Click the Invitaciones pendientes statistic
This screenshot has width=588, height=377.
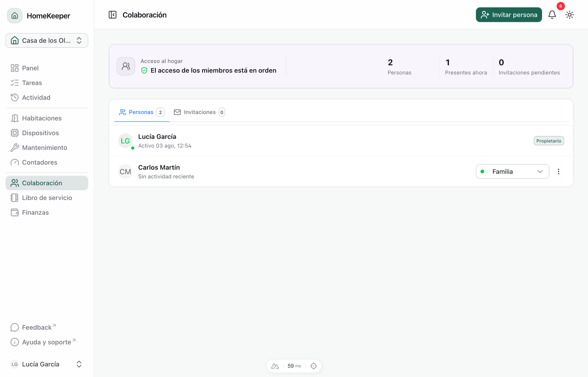[x=529, y=67]
